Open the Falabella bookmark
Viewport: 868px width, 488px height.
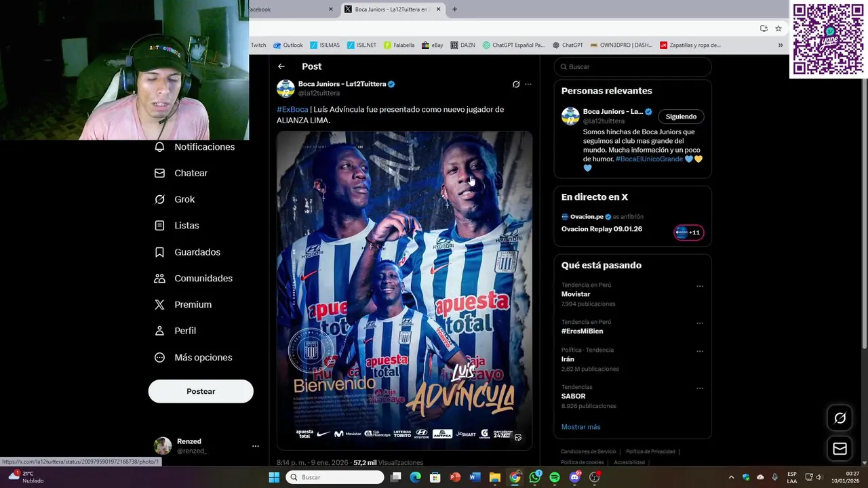[x=399, y=45]
